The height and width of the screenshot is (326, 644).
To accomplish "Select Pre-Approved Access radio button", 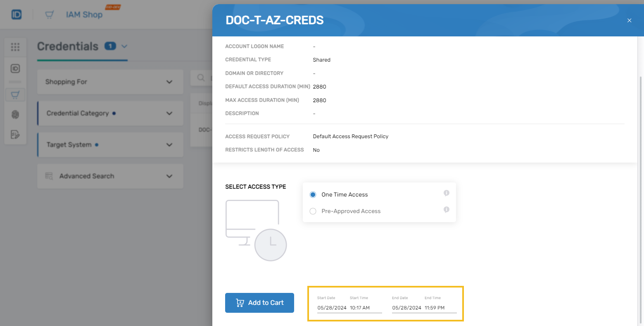I will [313, 211].
